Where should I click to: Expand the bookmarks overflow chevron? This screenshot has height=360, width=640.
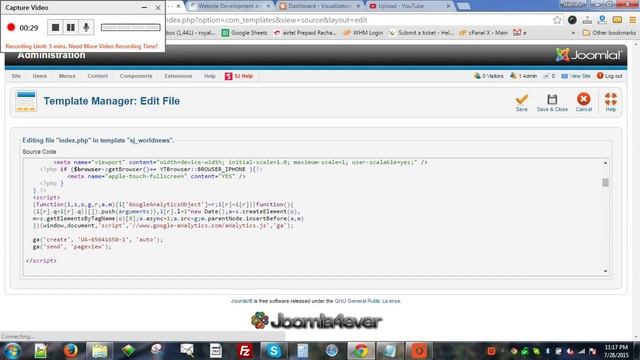click(573, 33)
